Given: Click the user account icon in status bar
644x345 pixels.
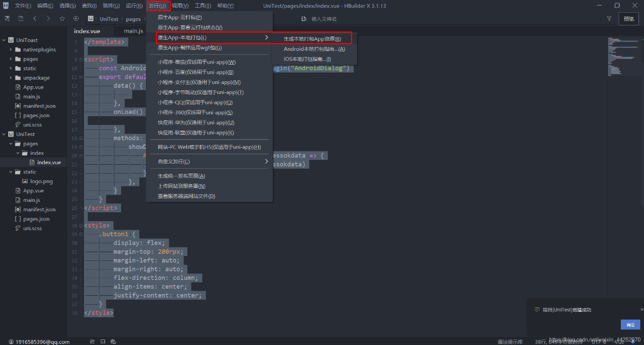Looking at the screenshot, I should 11,342.
